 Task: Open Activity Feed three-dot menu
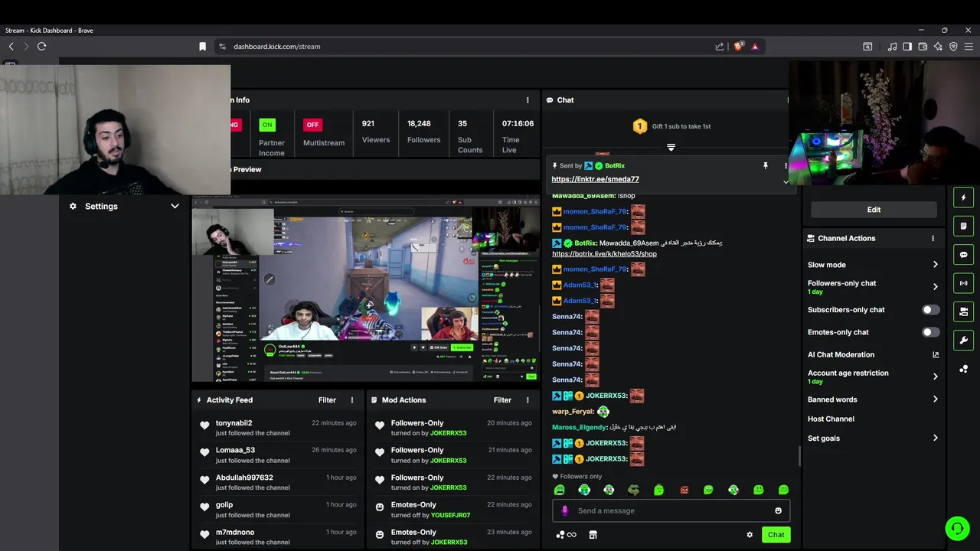coord(352,400)
